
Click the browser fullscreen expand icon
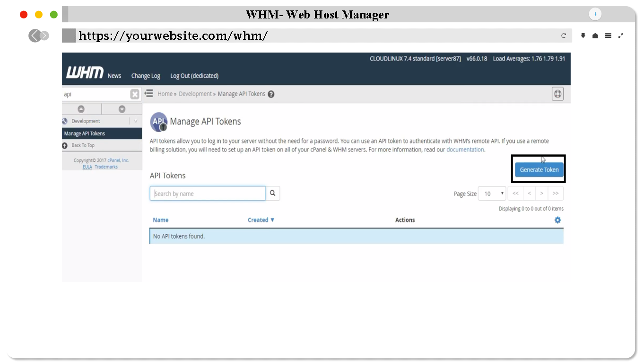tap(621, 36)
